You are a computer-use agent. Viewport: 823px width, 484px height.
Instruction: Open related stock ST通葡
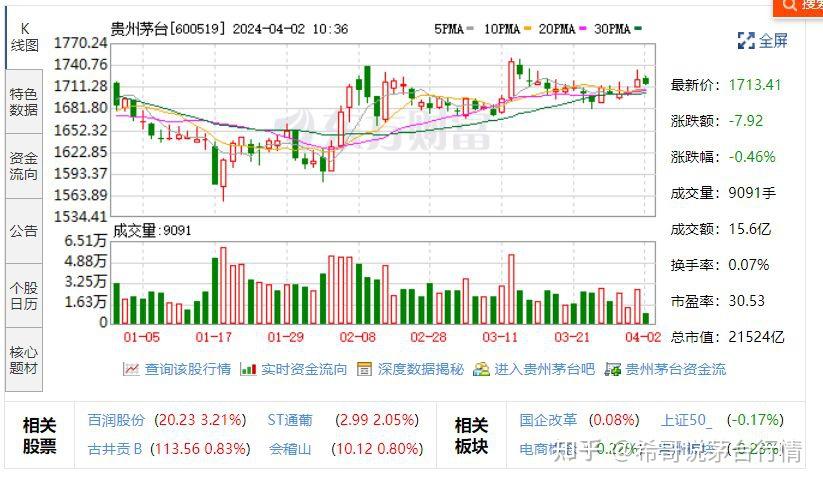click(290, 420)
